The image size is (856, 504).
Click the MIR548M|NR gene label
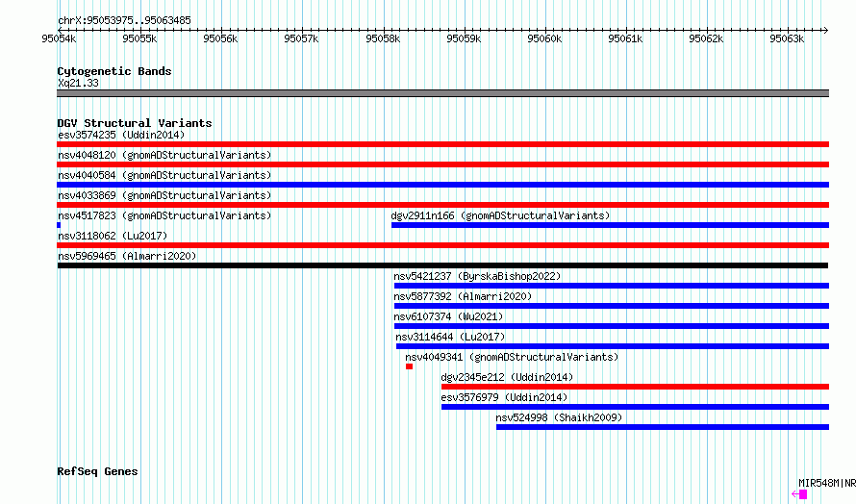pos(827,483)
